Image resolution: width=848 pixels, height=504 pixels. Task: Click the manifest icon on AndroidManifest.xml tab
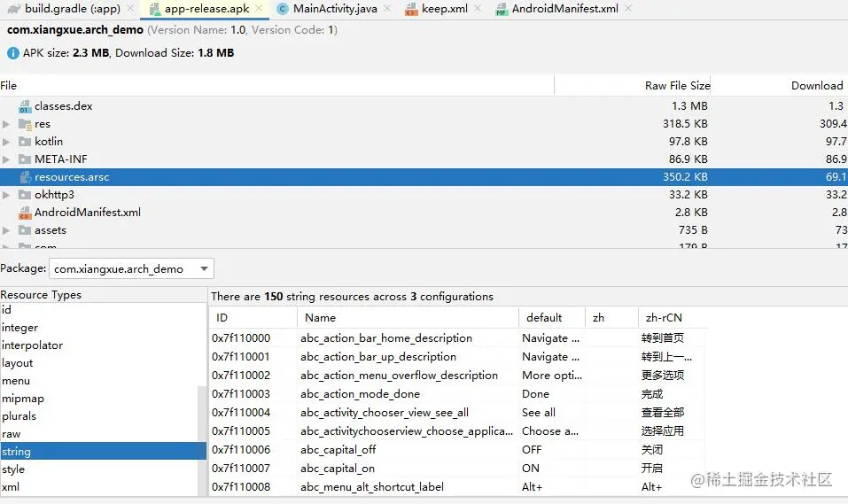(502, 9)
